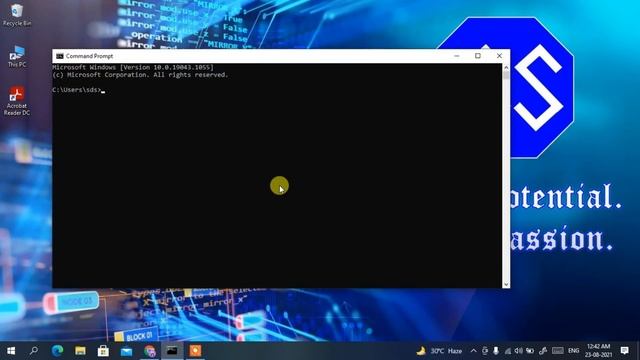
Task: Switch to Chrome in the taskbar
Action: (149, 351)
